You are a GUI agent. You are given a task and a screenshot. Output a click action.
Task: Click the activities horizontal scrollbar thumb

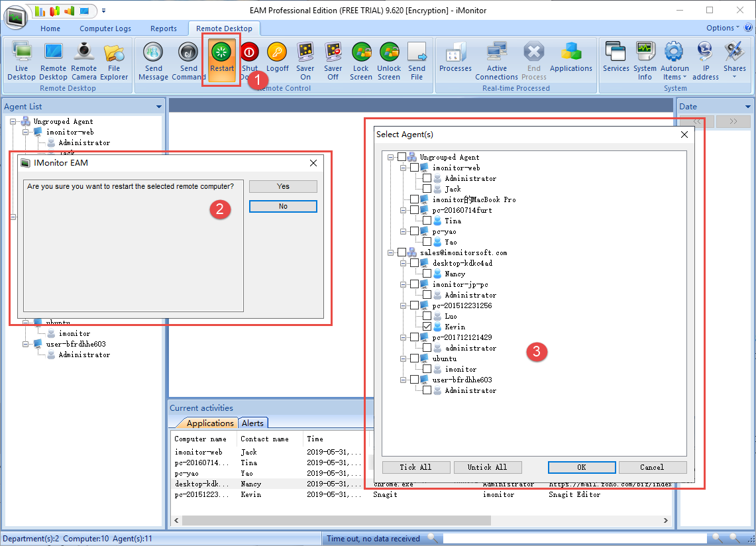(x=336, y=520)
